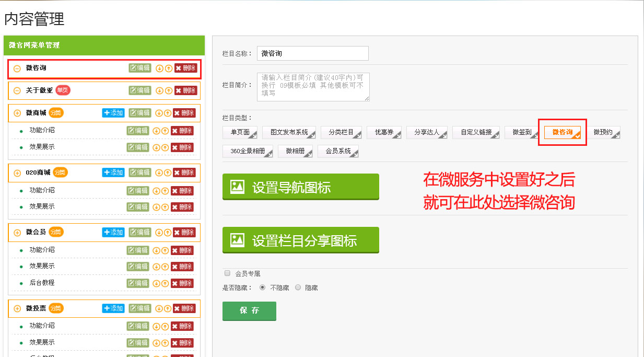644x357 pixels.
Task: Select the 不隐藏 radio option
Action: [263, 287]
